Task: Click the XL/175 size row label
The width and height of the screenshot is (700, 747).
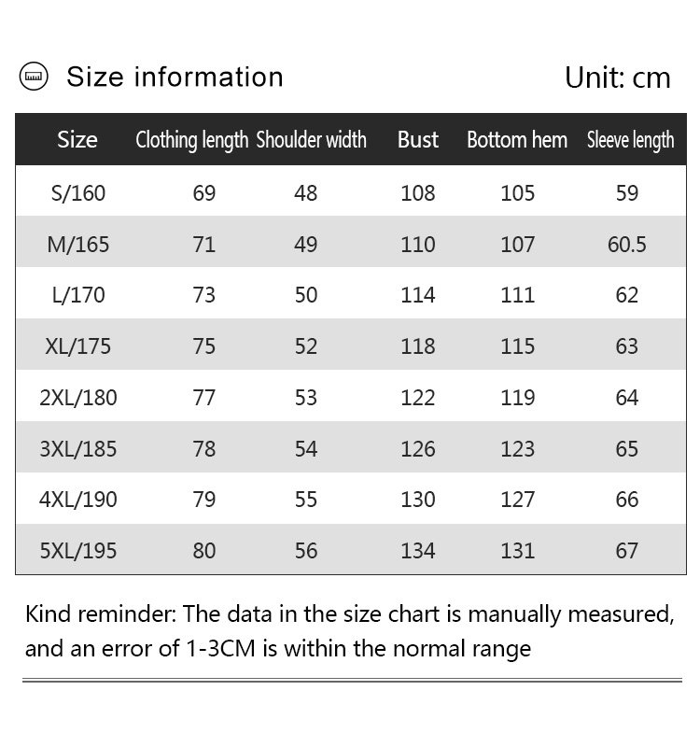Action: (x=78, y=346)
